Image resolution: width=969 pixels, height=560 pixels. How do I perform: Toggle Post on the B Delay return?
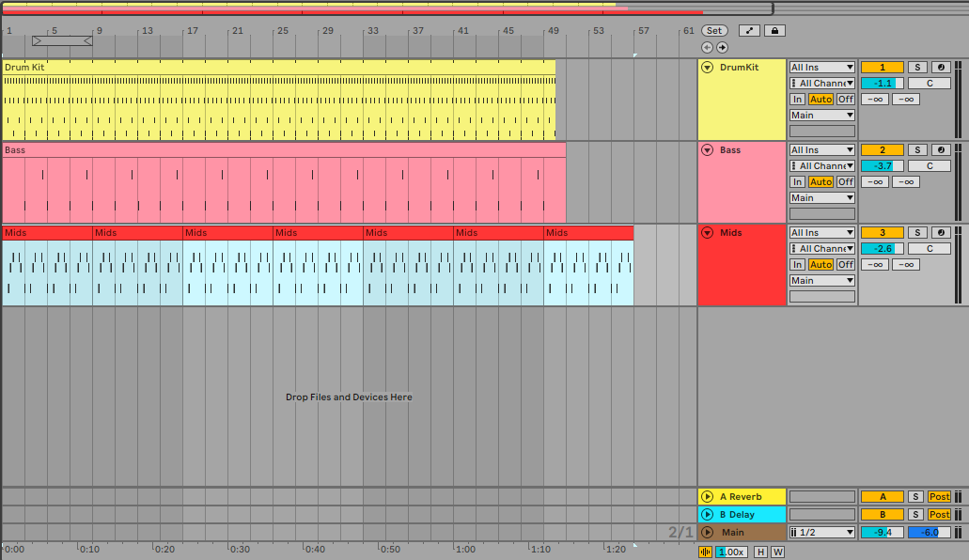click(939, 515)
